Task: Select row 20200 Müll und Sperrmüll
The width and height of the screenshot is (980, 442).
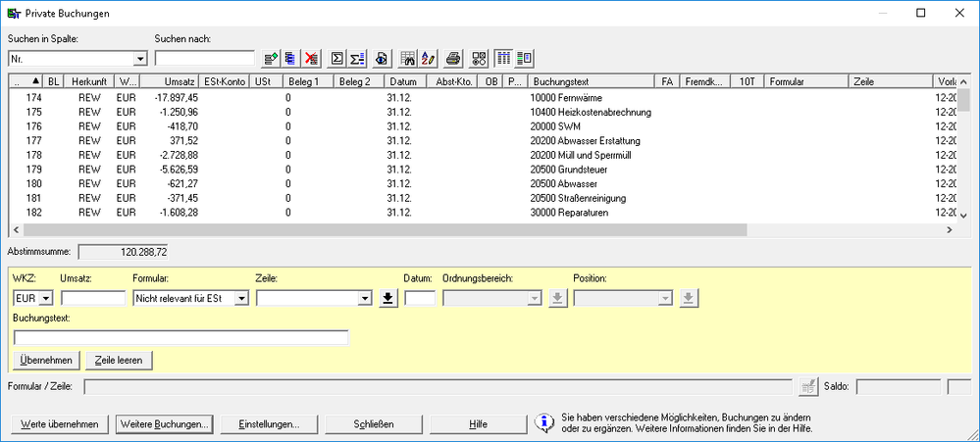Action: coord(483,155)
